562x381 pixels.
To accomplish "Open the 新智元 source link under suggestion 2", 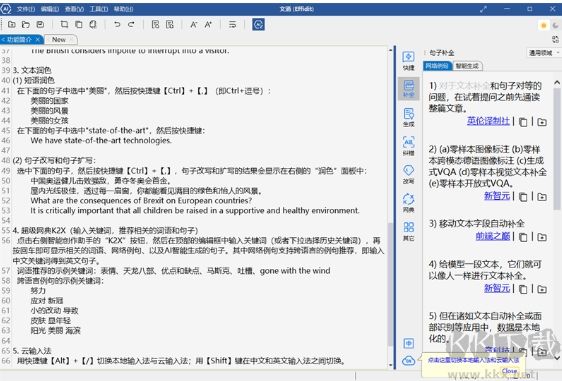I will (497, 196).
